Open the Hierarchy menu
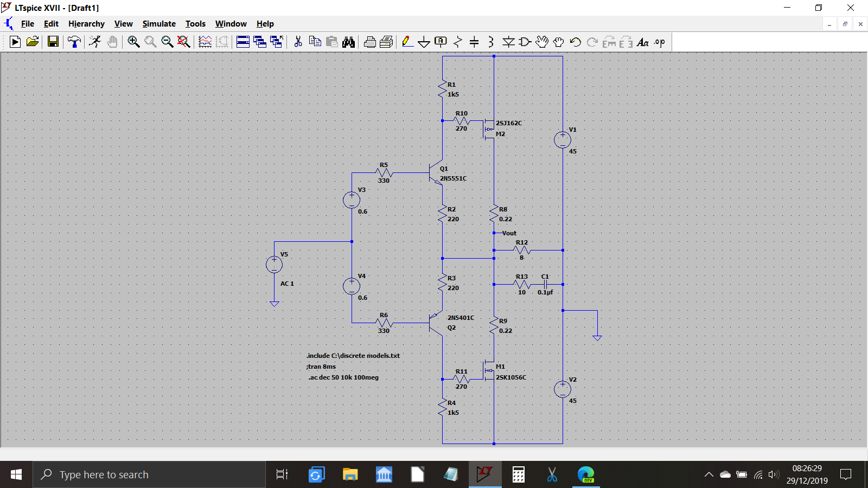Screen dimensions: 868x488 [x=86, y=24]
